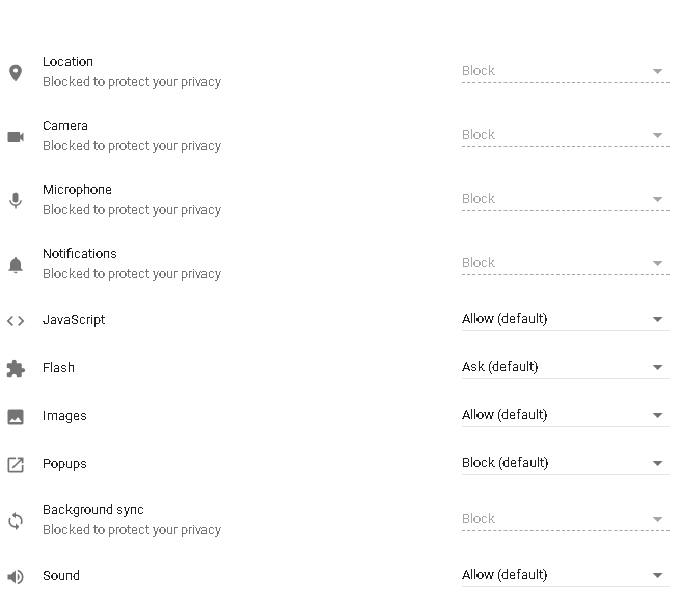Click the disabled Camera Block dropdown

click(565, 135)
